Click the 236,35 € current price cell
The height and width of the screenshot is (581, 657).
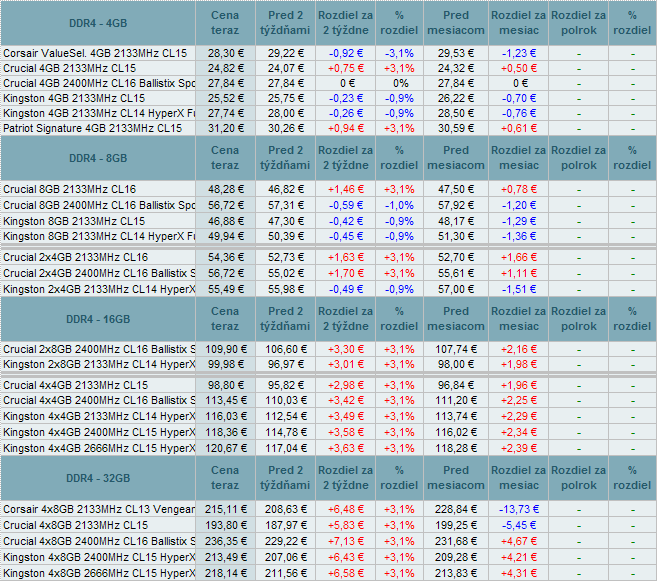click(225, 541)
